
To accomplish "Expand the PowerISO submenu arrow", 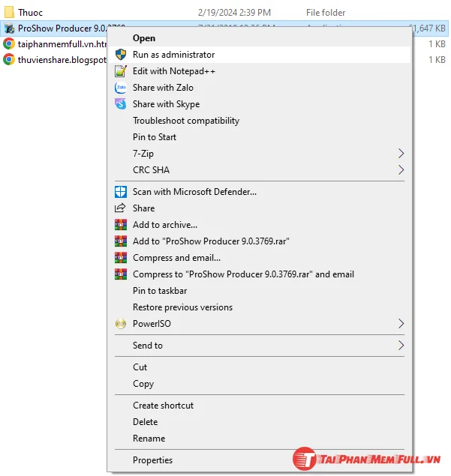I will 401,324.
